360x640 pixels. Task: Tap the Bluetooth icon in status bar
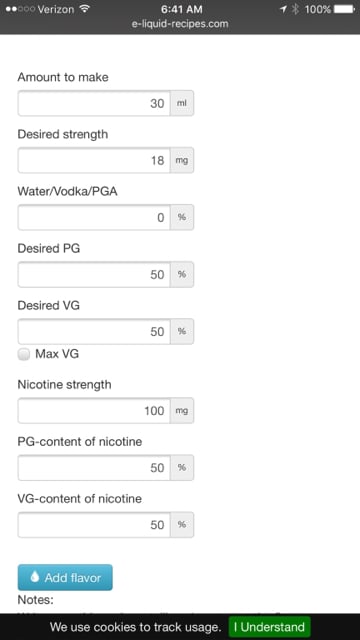coord(295,9)
